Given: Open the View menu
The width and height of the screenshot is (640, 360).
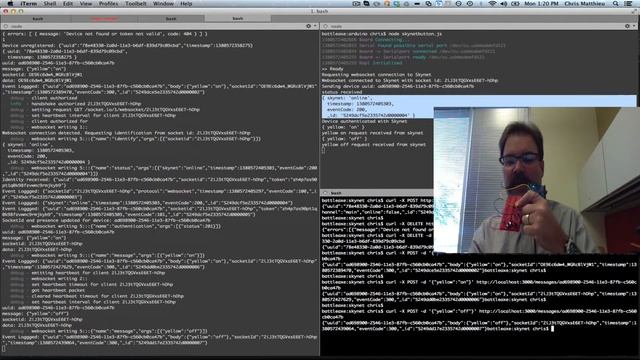Looking at the screenshot, I should (86, 4).
